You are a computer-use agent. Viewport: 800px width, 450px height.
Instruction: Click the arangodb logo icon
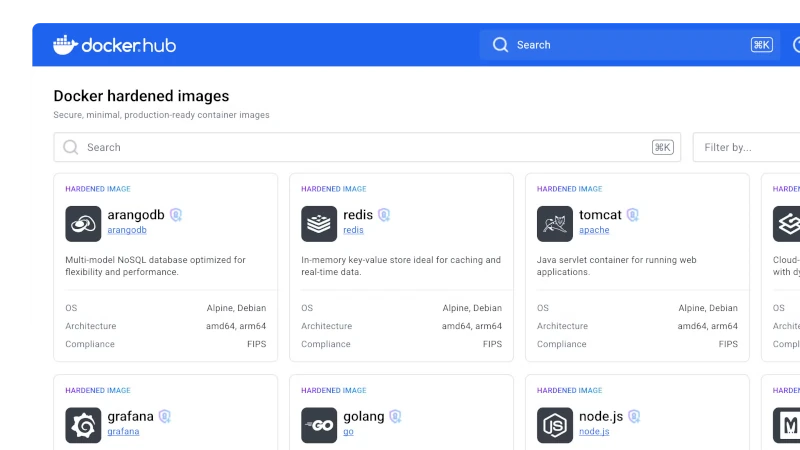[x=83, y=223]
